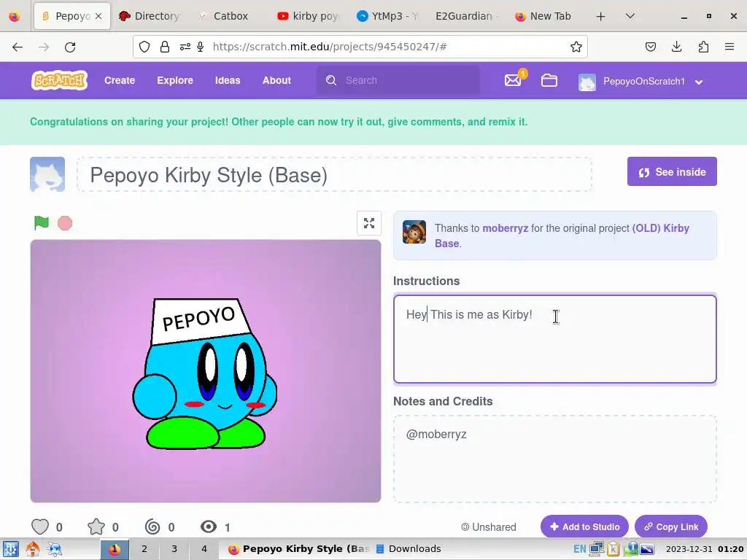Open site permissions icon in address bar
747x560 pixels.
pyautogui.click(x=185, y=47)
